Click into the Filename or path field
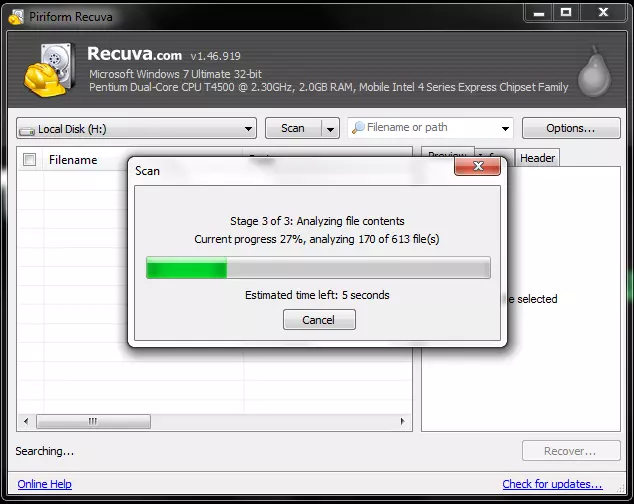Viewport: 634px width, 504px height. pyautogui.click(x=431, y=128)
